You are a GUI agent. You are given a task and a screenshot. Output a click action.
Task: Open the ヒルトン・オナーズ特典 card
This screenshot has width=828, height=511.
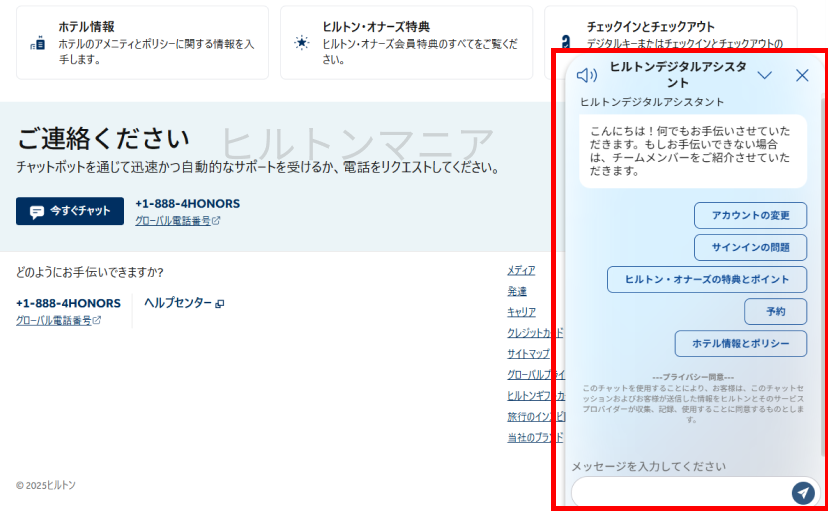click(406, 42)
